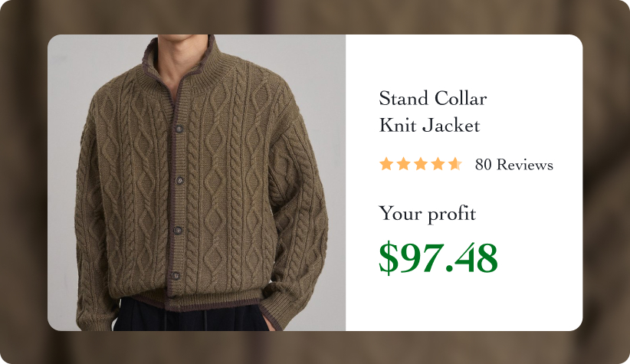Select the 'Your profit' label
This screenshot has height=364, width=630.
click(x=427, y=214)
